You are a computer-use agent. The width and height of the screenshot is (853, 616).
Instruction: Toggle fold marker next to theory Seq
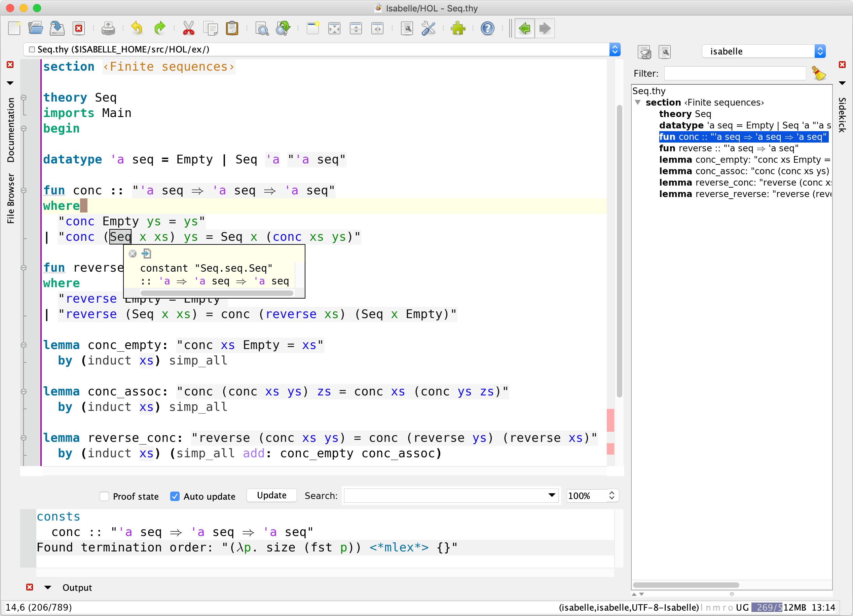[x=24, y=98]
